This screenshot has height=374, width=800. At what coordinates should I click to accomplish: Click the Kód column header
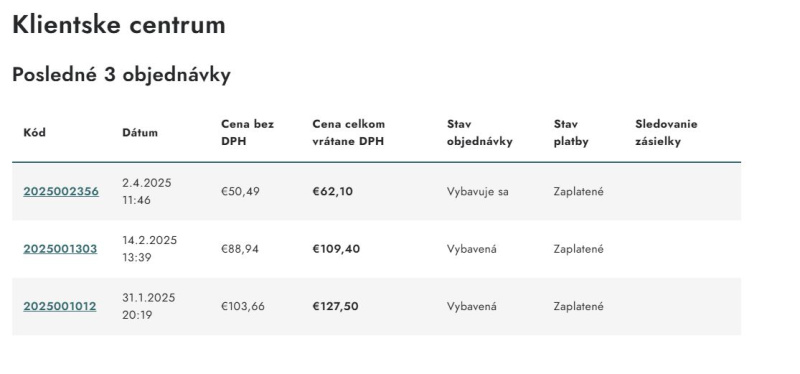35,133
